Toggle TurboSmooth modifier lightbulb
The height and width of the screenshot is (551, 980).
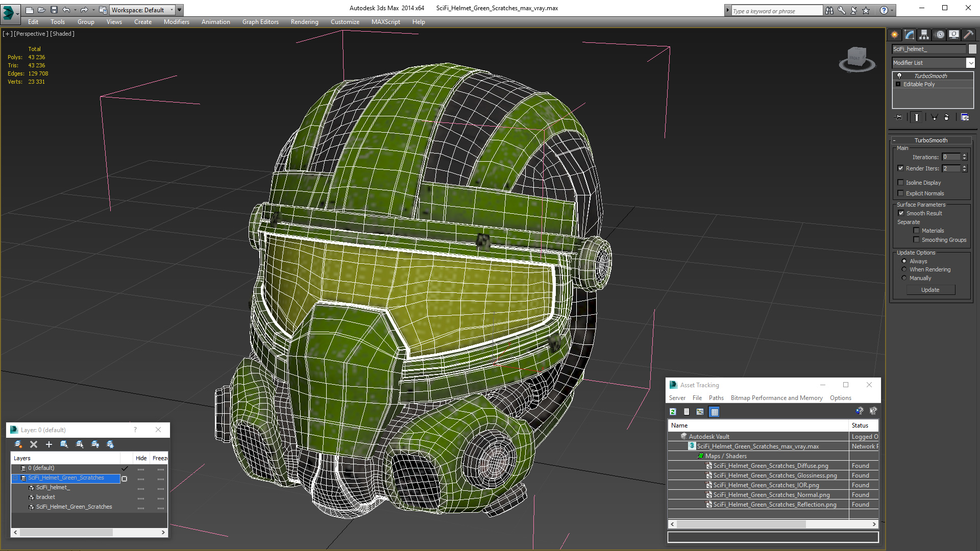point(899,76)
